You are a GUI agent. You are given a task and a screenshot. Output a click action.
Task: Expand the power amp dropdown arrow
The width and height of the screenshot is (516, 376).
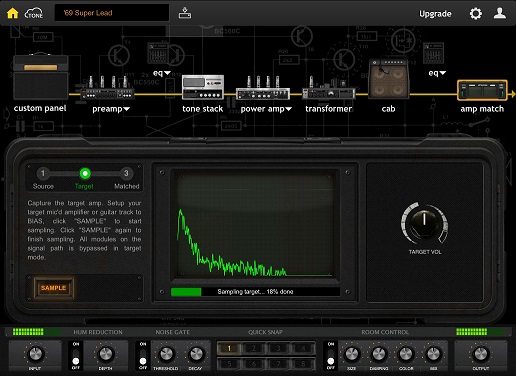289,109
